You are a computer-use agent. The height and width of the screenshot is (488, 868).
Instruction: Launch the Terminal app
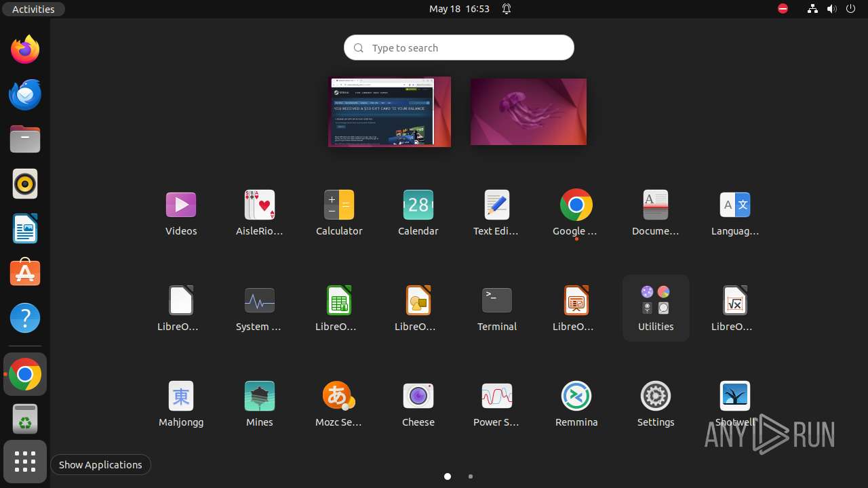497,300
